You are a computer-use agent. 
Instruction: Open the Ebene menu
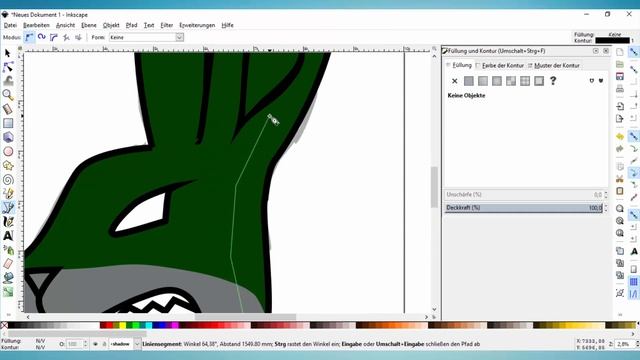click(89, 25)
